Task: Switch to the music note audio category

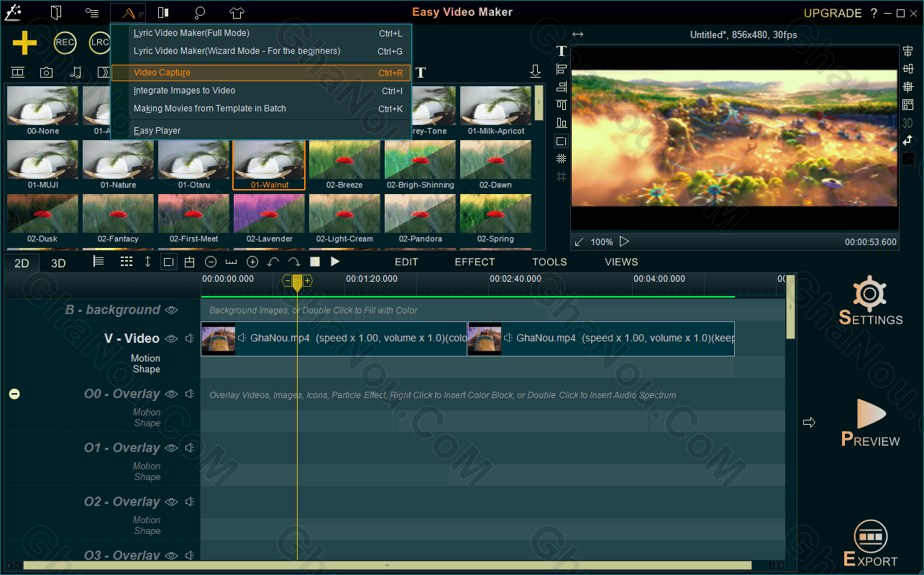Action: [76, 72]
